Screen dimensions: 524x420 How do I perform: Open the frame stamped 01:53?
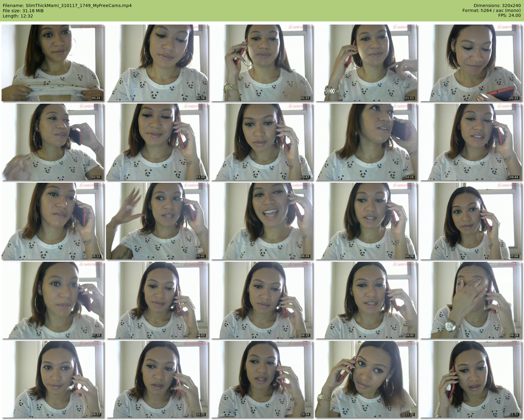point(366,63)
